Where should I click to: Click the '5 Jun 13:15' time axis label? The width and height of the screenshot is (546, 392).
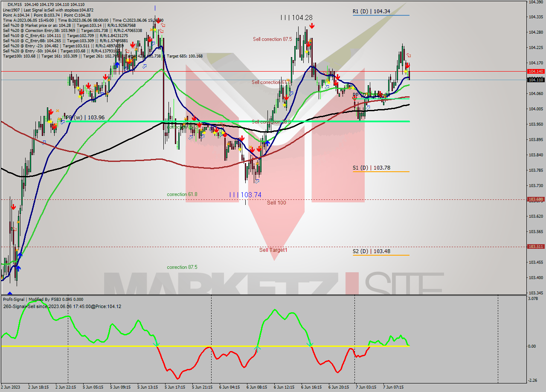coord(148,387)
